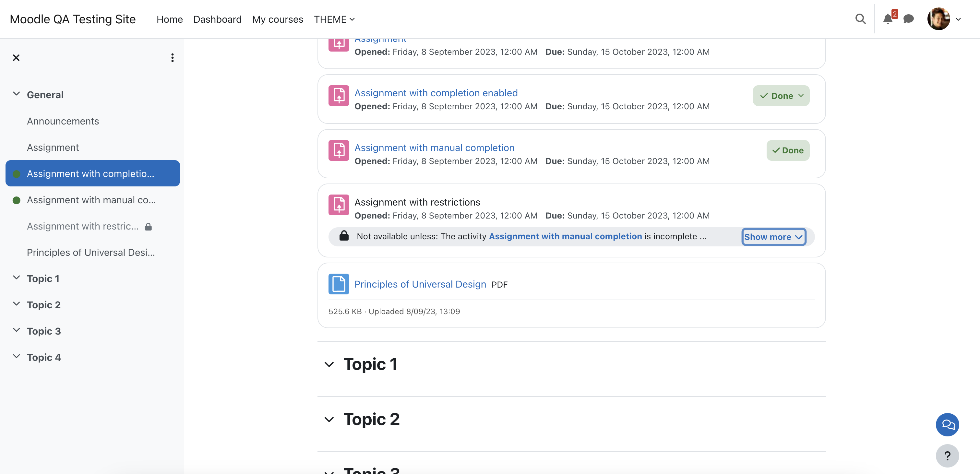Screen dimensions: 980x474
Task: Click Topic 2 heading in main content
Action: point(371,419)
